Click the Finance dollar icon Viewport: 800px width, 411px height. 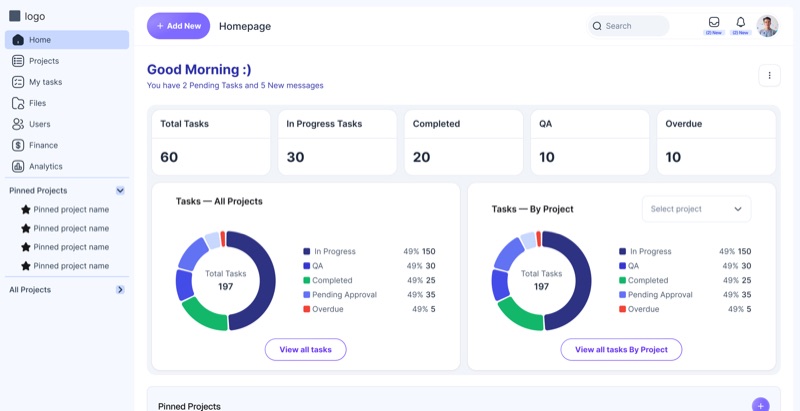(18, 145)
